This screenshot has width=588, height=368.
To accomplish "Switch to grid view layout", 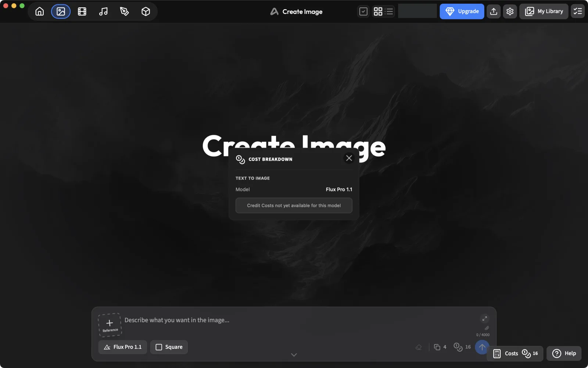I will point(378,11).
